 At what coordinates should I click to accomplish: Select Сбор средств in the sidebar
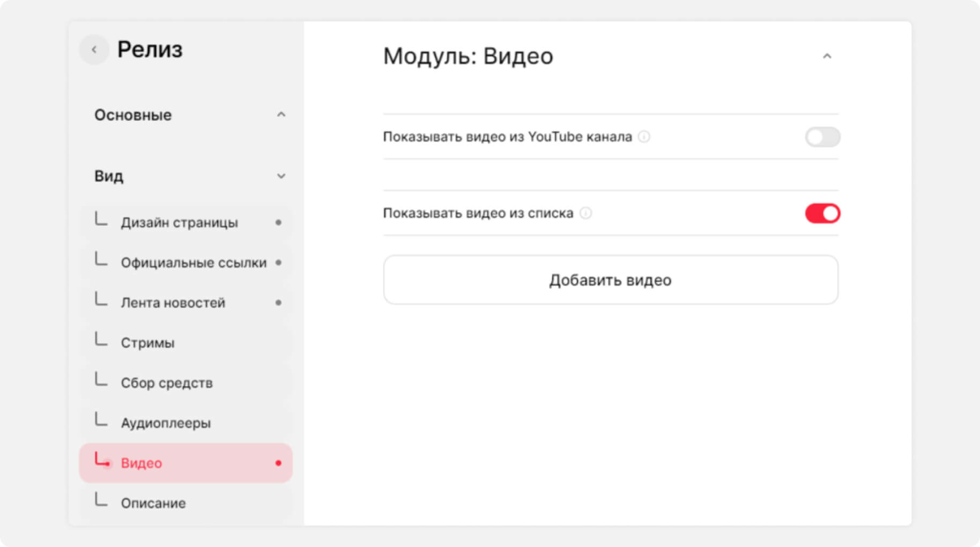tap(166, 383)
